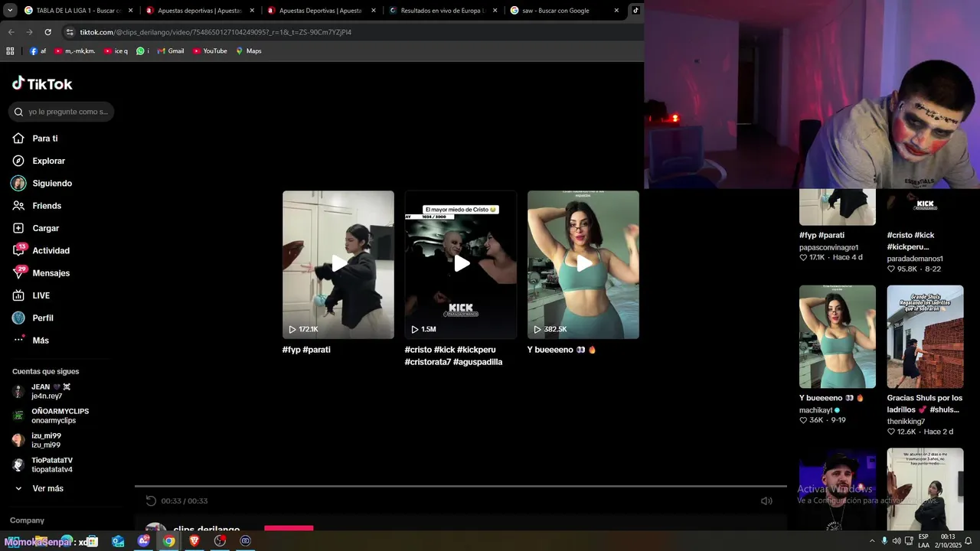Open the ESP LAA language selector

(x=923, y=541)
